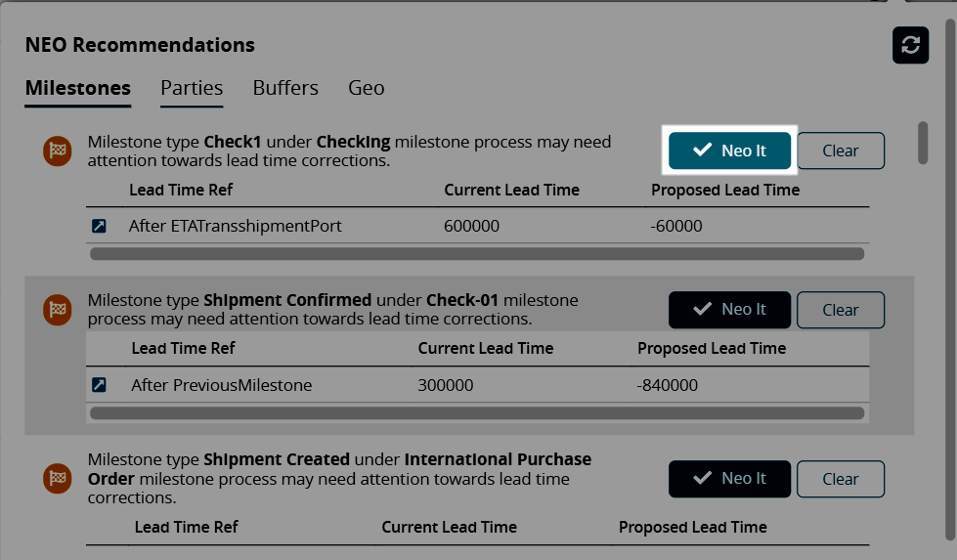Open the After PreviousMilestone row link icon
The image size is (957, 560).
[99, 385]
